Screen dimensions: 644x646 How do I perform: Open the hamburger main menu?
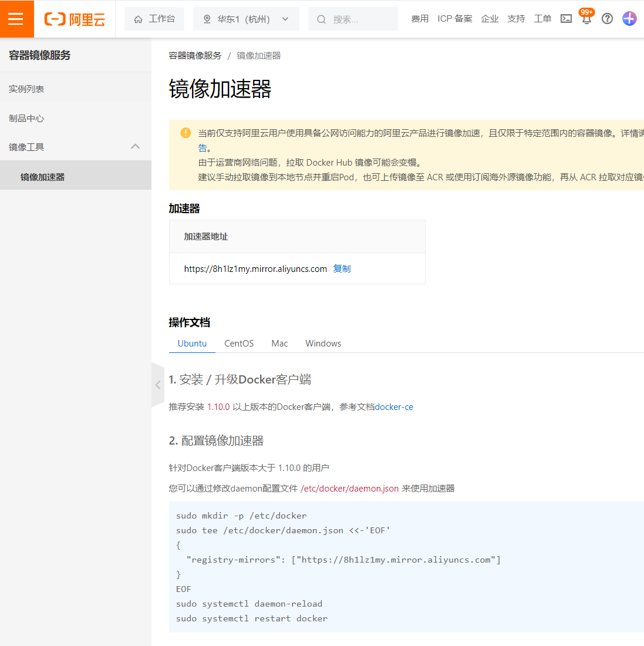[16, 19]
